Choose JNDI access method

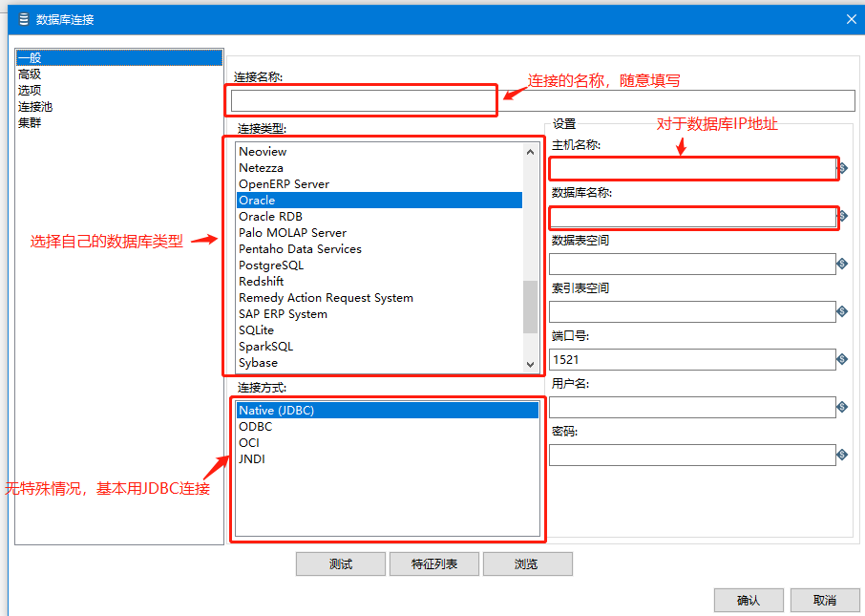pos(388,458)
